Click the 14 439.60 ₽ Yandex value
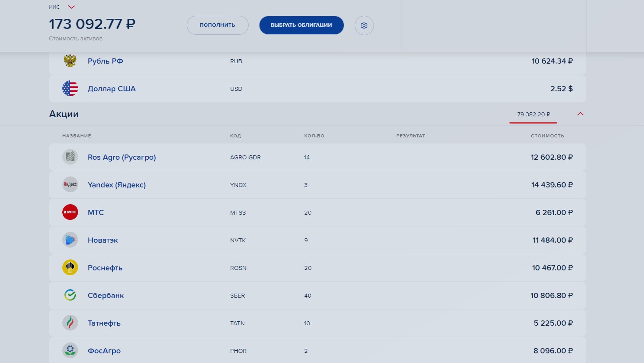 [x=552, y=185]
